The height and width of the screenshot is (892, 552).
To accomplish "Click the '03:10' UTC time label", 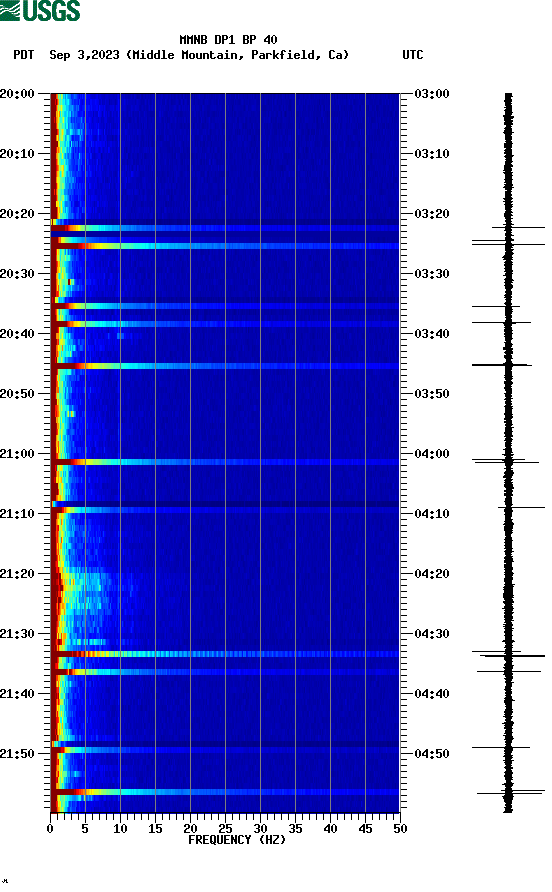I will (432, 154).
